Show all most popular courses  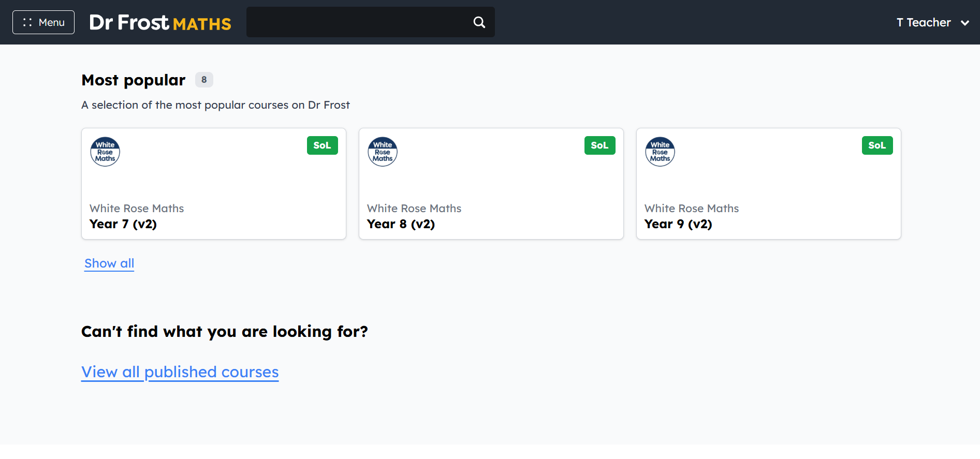109,263
